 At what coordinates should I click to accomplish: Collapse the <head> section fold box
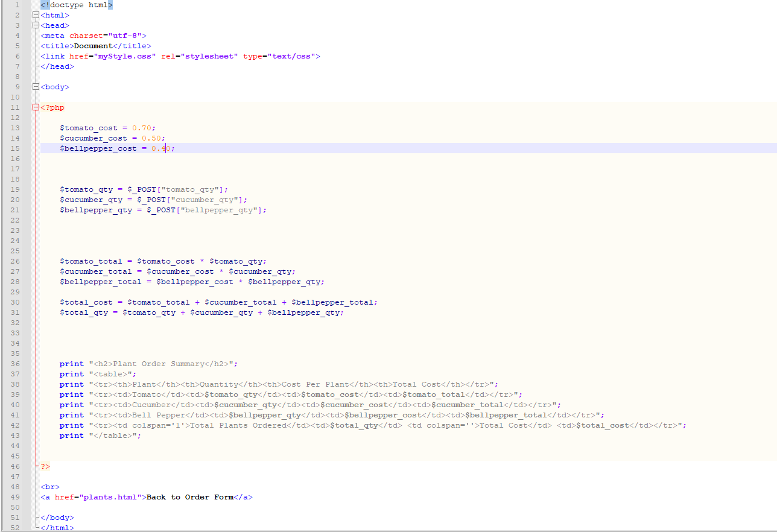(36, 25)
